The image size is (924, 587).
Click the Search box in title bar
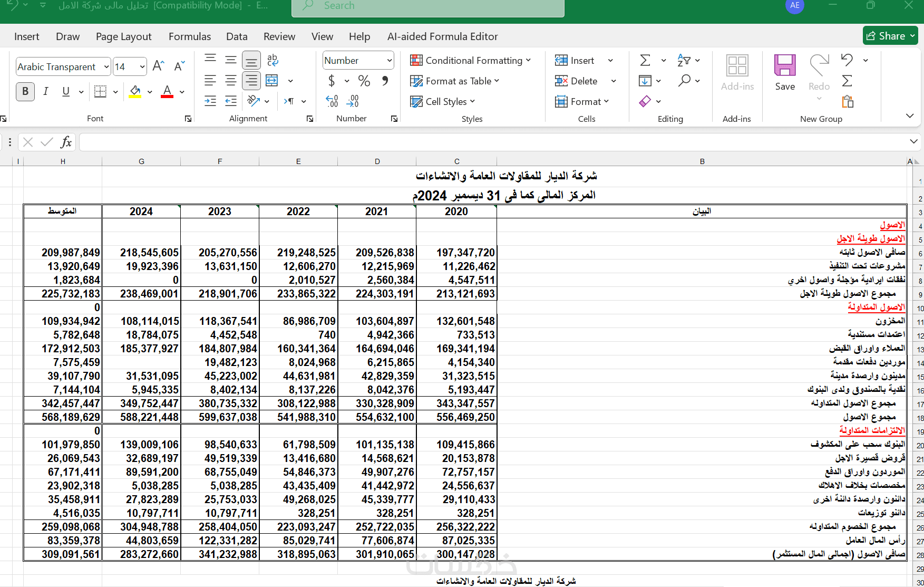click(427, 6)
